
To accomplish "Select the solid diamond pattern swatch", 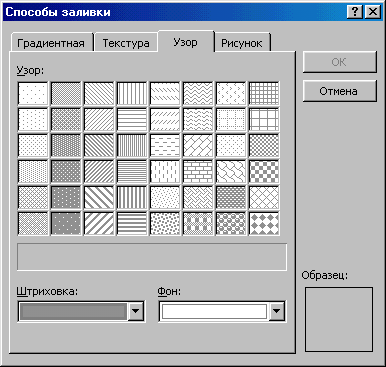I will click(264, 223).
